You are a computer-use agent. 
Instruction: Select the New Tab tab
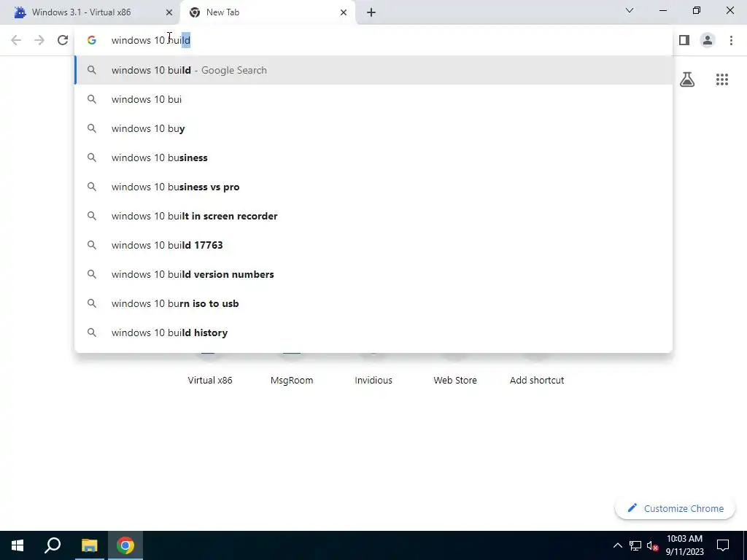268,12
